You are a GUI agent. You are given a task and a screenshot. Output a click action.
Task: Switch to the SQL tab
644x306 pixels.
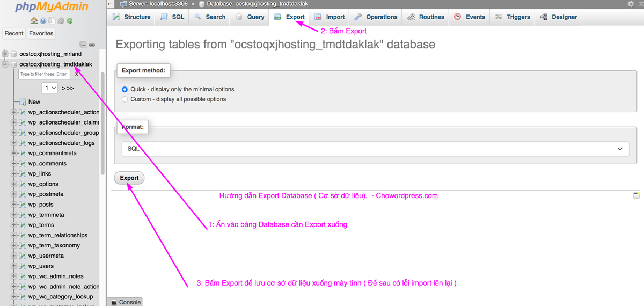point(172,17)
